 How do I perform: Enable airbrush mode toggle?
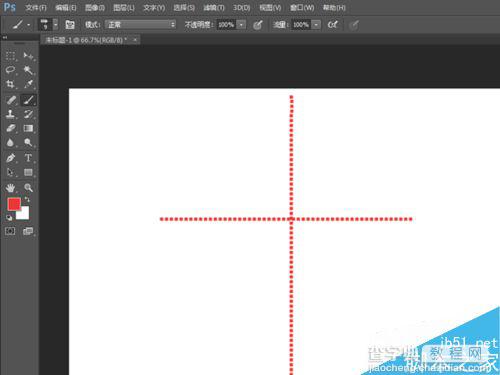[x=332, y=25]
